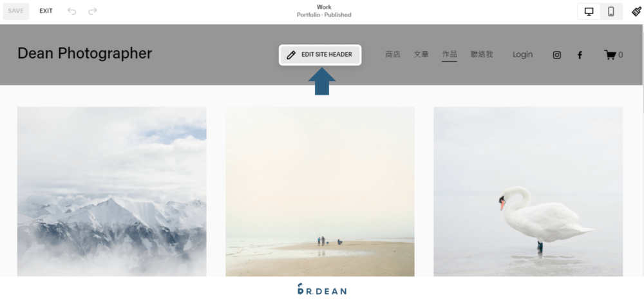644x302 pixels.
Task: Open the shopping cart icon
Action: [x=610, y=55]
